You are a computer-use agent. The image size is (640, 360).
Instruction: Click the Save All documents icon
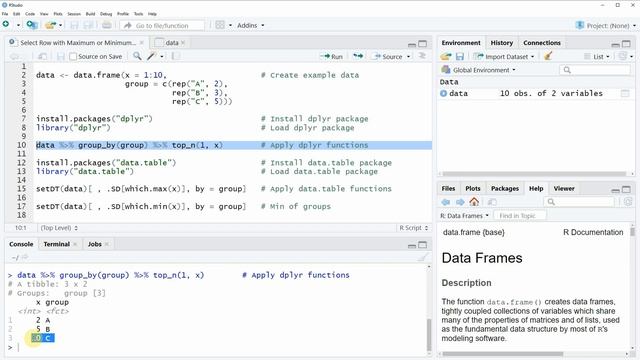point(89,25)
